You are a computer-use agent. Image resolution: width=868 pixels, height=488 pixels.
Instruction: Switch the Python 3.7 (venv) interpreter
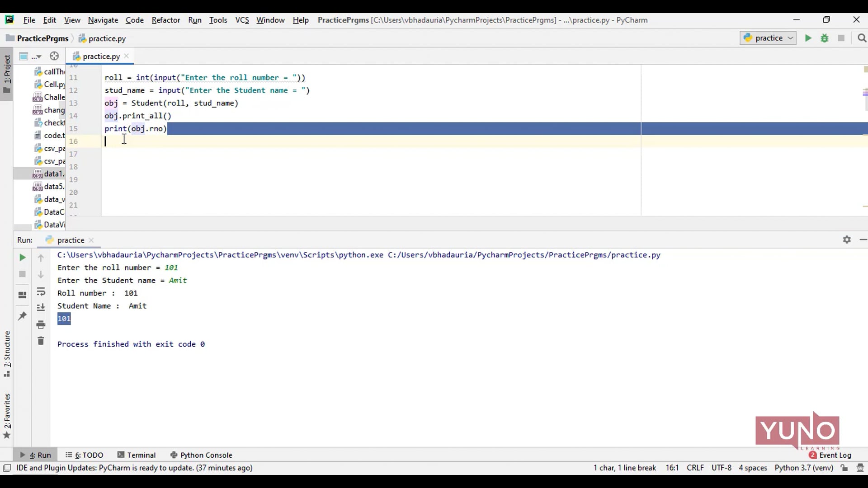(x=804, y=468)
